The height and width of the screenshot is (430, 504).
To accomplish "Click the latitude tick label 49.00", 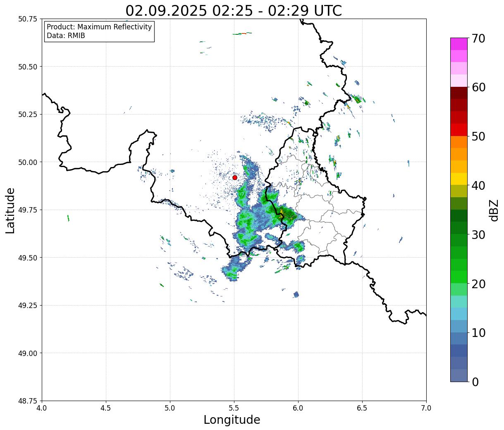I will point(27,353).
